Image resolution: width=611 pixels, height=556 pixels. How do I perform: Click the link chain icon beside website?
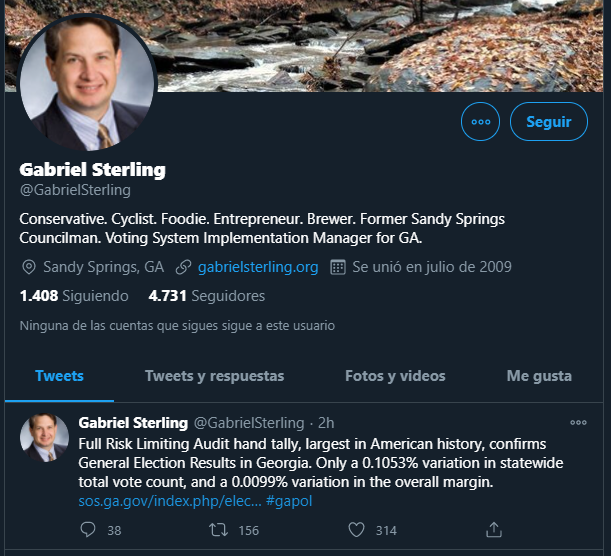pyautogui.click(x=183, y=267)
